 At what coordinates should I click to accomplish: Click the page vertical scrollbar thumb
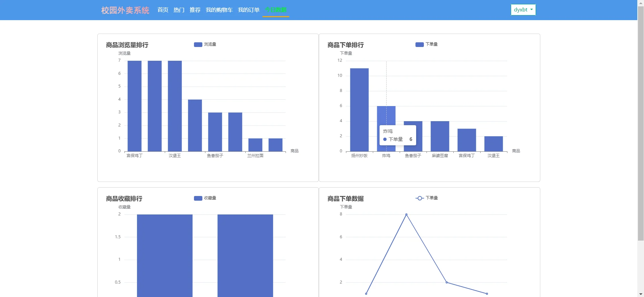[641, 123]
